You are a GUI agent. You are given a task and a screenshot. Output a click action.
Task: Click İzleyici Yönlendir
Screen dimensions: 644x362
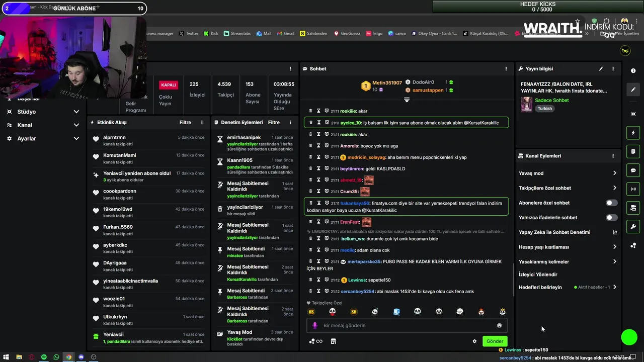coord(538,275)
